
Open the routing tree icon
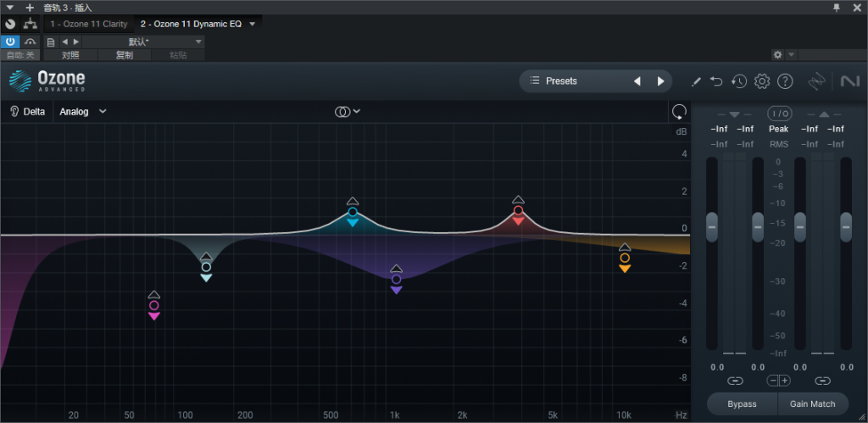point(30,24)
